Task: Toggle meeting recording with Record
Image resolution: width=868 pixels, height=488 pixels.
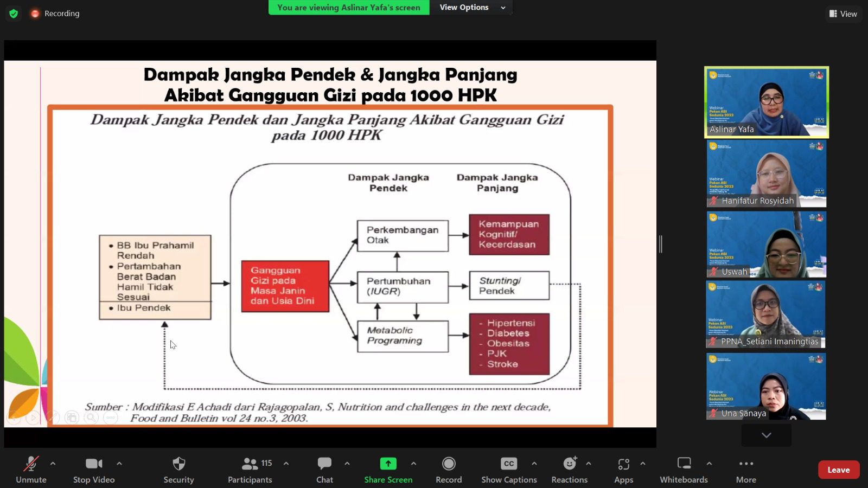Action: point(449,470)
